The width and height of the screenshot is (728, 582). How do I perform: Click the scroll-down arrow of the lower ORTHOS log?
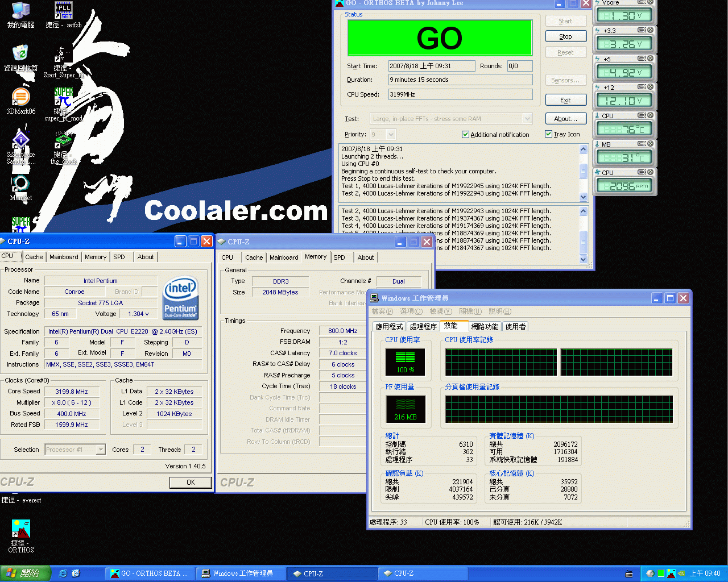583,259
